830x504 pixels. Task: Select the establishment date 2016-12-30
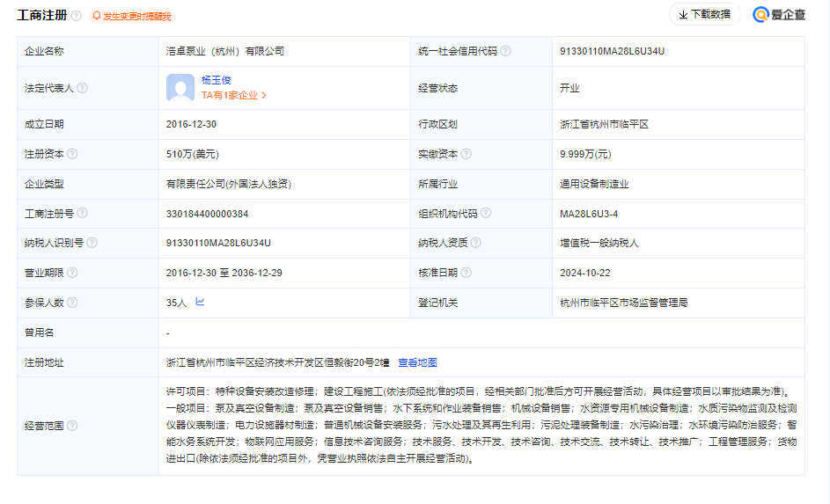191,124
